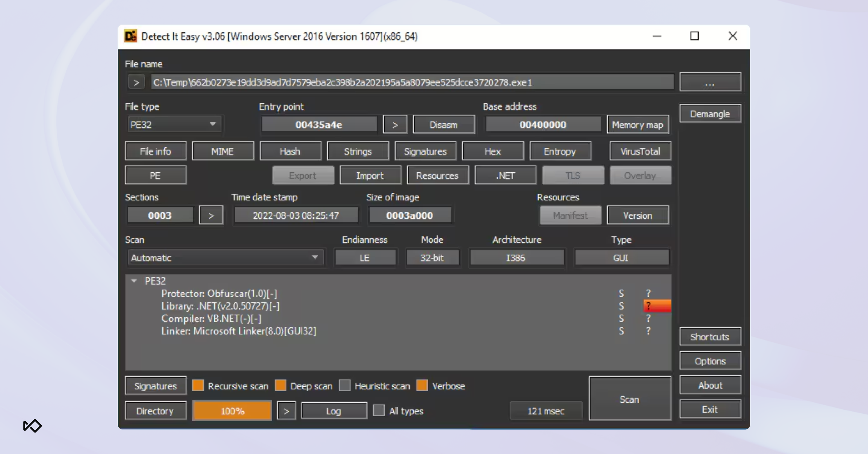Image resolution: width=868 pixels, height=454 pixels.
Task: Select the Protector: Obfuscar(1.0) row
Action: point(219,294)
